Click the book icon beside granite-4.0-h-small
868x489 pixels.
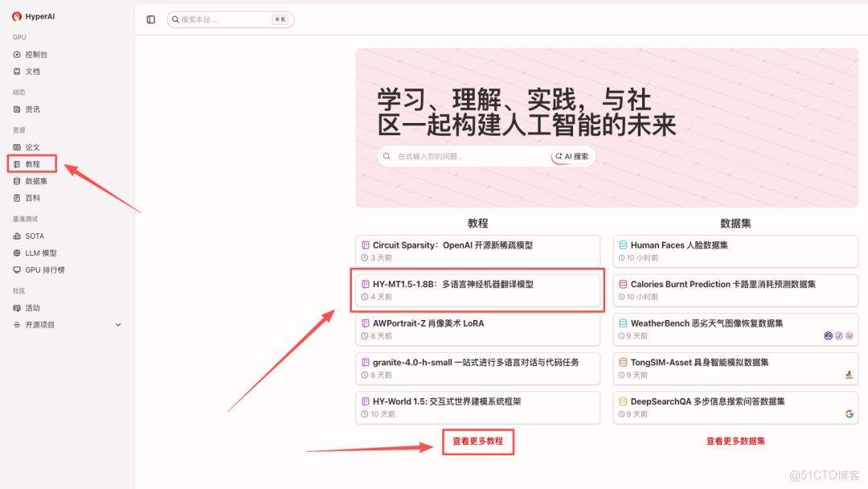tap(366, 362)
